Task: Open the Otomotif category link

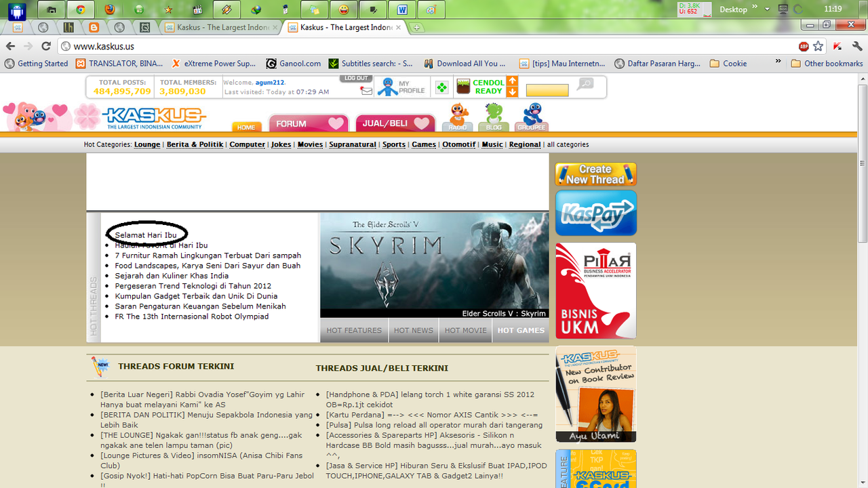Action: point(459,144)
